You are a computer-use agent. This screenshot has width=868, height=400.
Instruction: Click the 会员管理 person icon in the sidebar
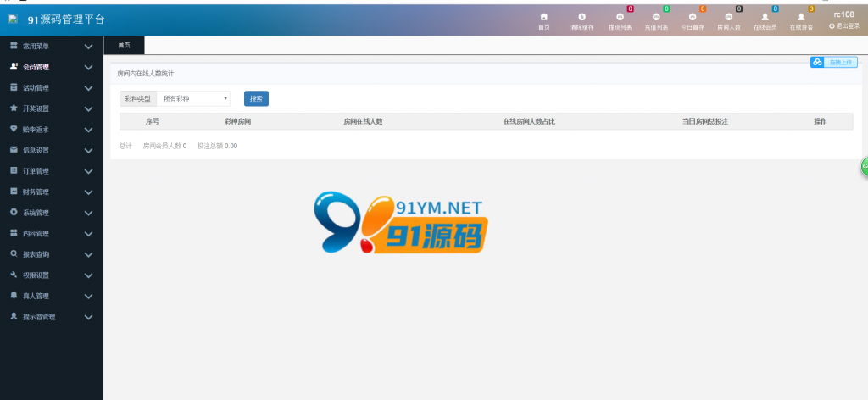tap(14, 67)
